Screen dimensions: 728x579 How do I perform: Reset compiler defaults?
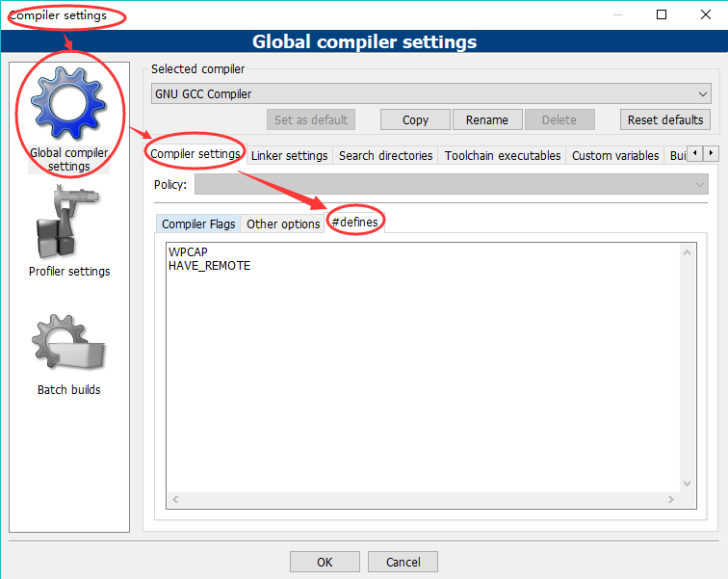(x=665, y=119)
